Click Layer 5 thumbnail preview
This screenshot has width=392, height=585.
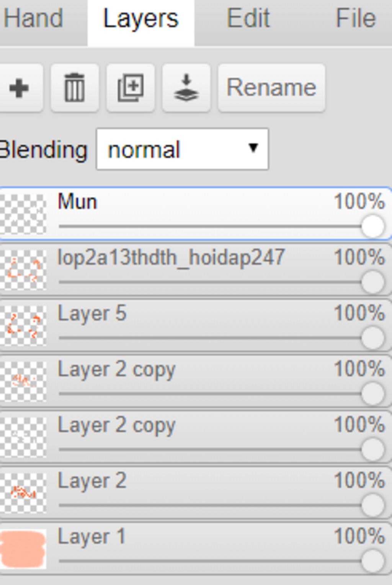tap(23, 325)
